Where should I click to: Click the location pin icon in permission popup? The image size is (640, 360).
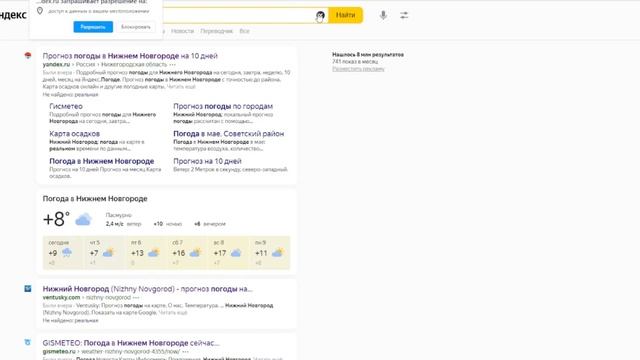(40, 11)
